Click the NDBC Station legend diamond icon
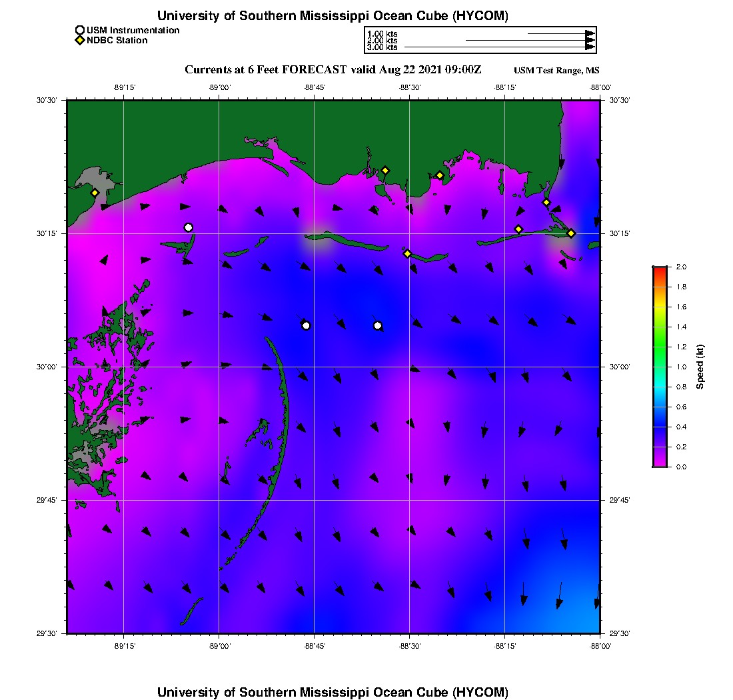733x700 pixels. [x=80, y=40]
